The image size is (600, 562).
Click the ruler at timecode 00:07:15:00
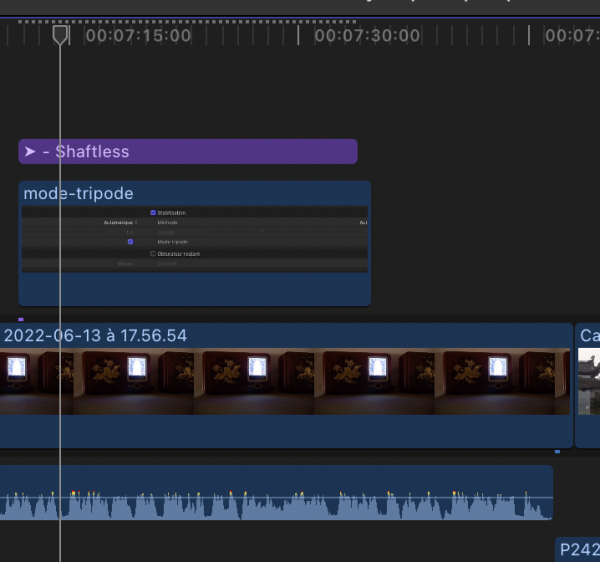tap(138, 35)
